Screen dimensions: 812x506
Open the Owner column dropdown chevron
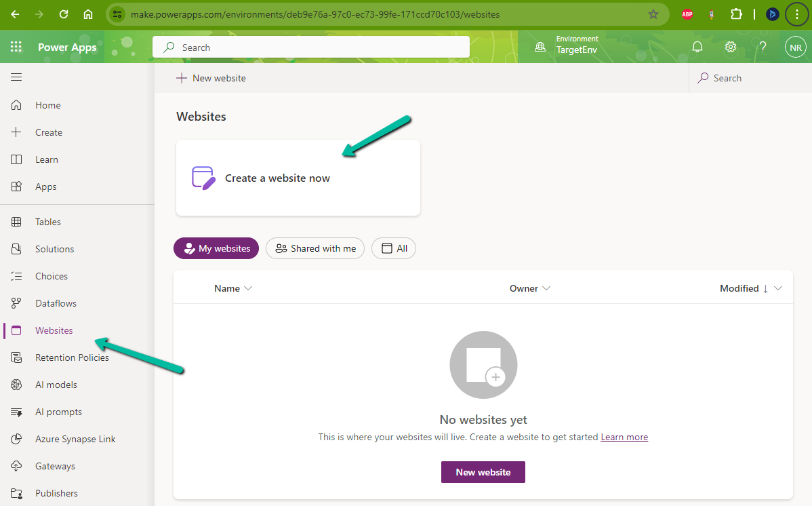tap(546, 288)
